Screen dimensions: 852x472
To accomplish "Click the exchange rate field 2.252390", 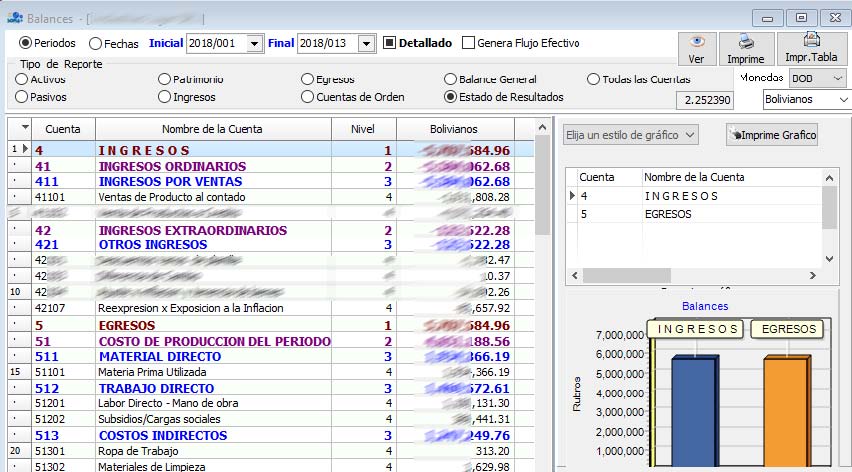I will pos(705,100).
